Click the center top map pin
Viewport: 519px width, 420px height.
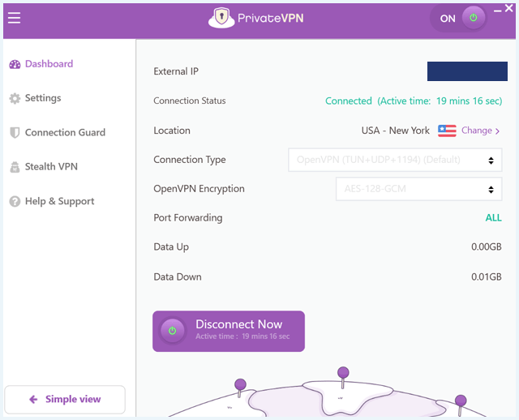343,377
